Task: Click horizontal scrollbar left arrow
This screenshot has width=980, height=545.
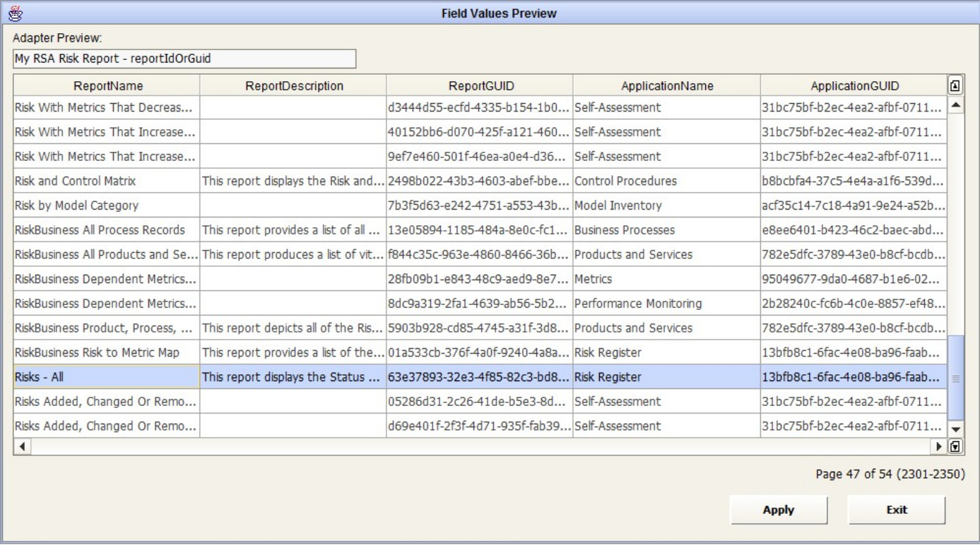Action: [x=19, y=446]
